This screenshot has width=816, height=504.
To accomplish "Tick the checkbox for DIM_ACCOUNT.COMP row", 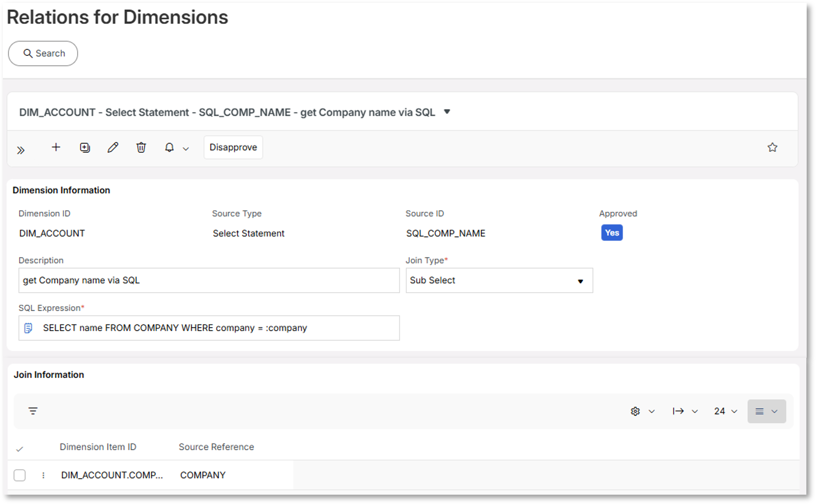I will [20, 475].
